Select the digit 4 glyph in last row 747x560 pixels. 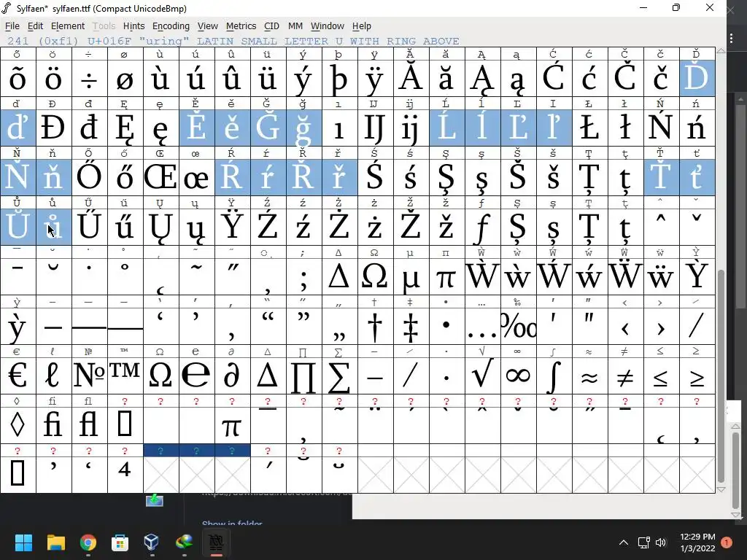click(x=125, y=474)
